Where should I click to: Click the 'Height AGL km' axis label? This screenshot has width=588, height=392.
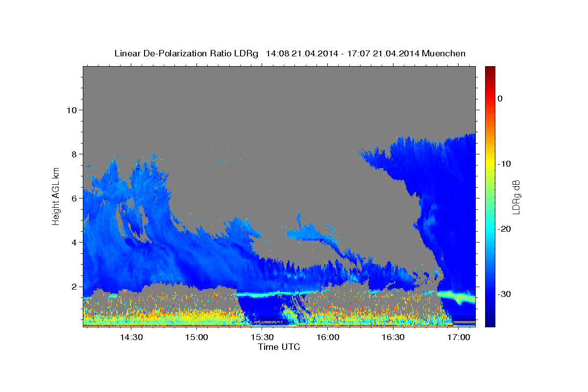pyautogui.click(x=56, y=196)
